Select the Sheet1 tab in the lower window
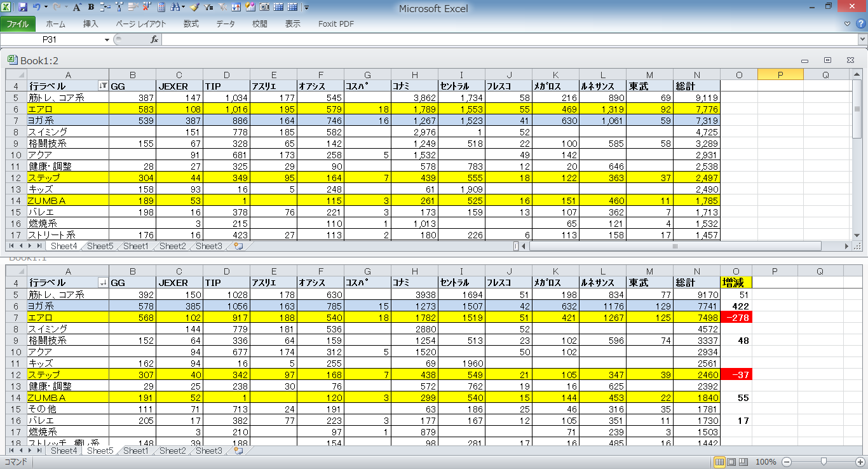Image resolution: width=868 pixels, height=469 pixels. point(136,451)
